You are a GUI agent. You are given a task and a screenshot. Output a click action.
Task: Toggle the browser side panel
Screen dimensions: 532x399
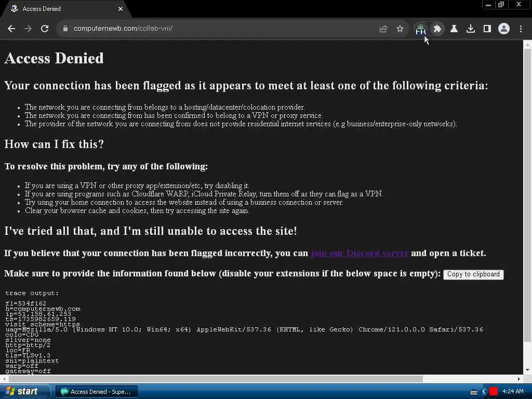pyautogui.click(x=487, y=29)
